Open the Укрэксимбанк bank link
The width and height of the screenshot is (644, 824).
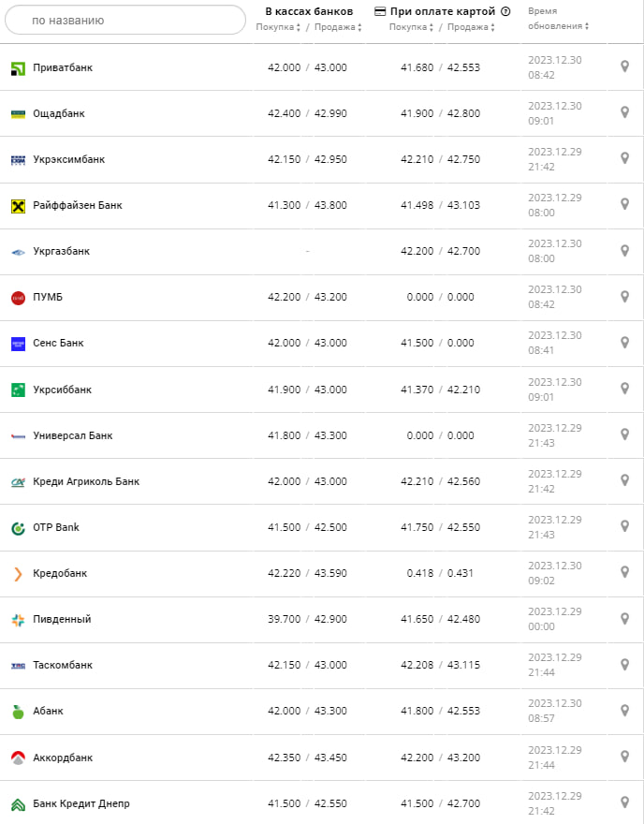68,159
